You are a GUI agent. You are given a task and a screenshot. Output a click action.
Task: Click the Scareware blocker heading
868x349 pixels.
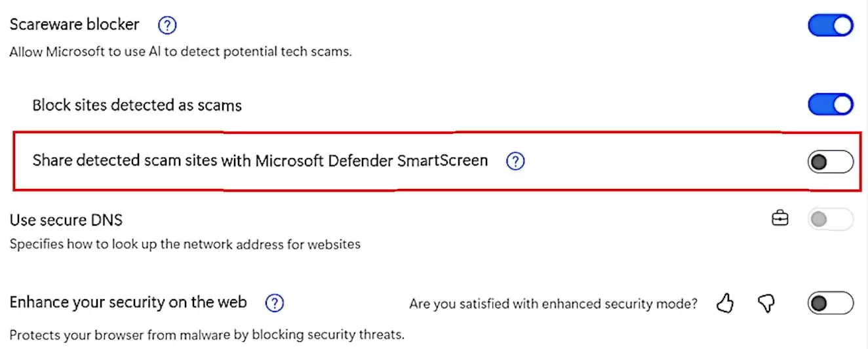pos(74,25)
